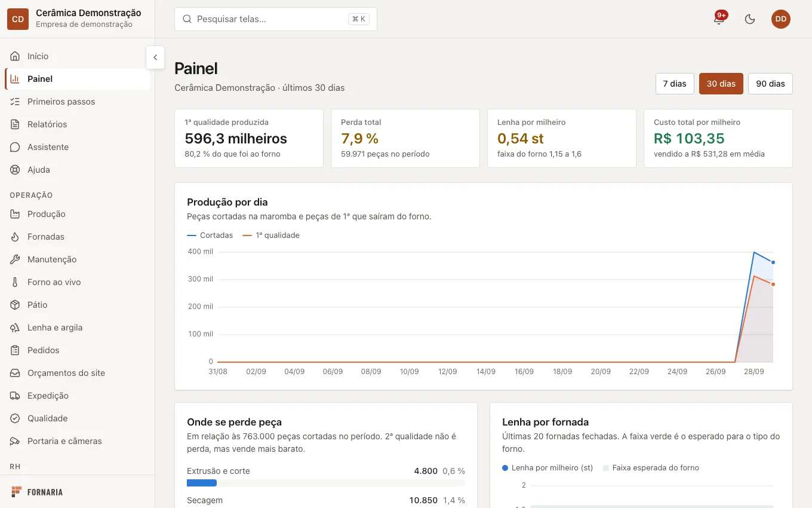Toggle the 1ª qualidade legend entry
Screen dimensions: 812x508
click(x=271, y=235)
